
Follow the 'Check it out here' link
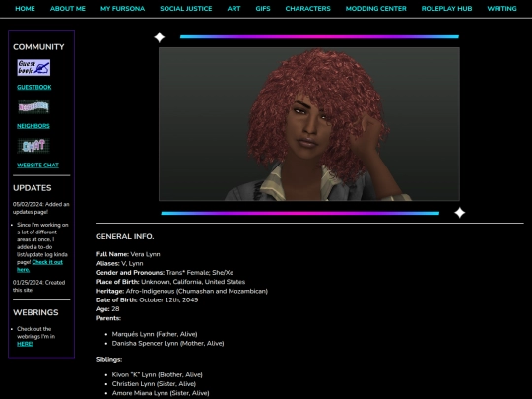coord(39,266)
